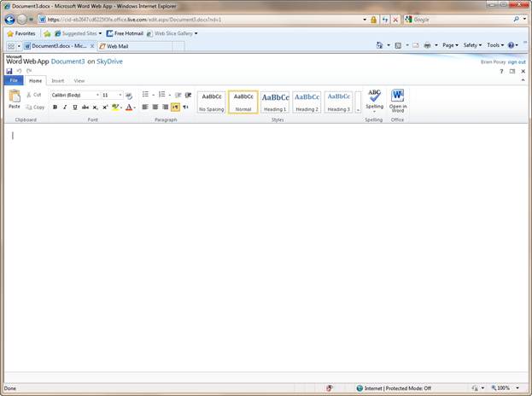Run the Spelling check
Image resolution: width=532 pixels, height=396 pixels.
(374, 101)
